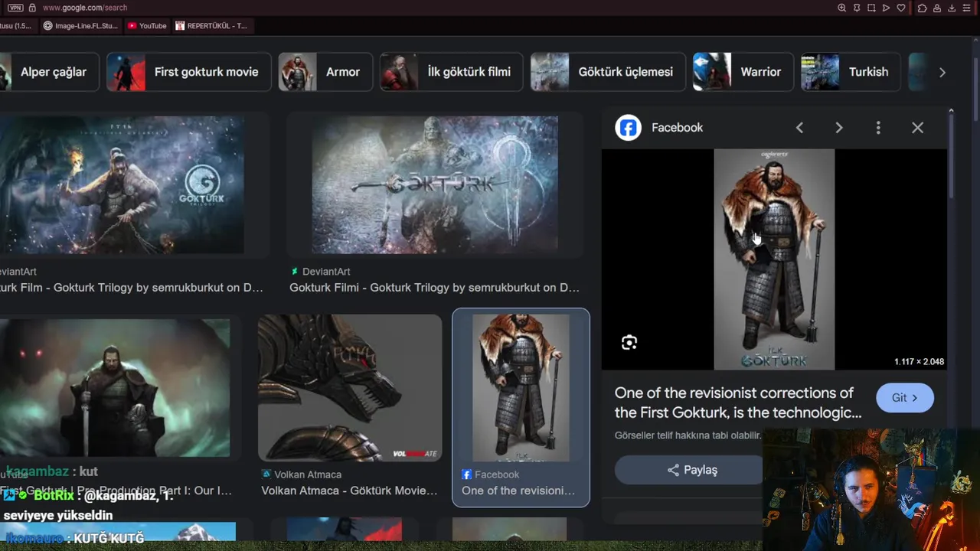Select the Armor filter chip
Image resolution: width=980 pixels, height=551 pixels.
[x=325, y=72]
